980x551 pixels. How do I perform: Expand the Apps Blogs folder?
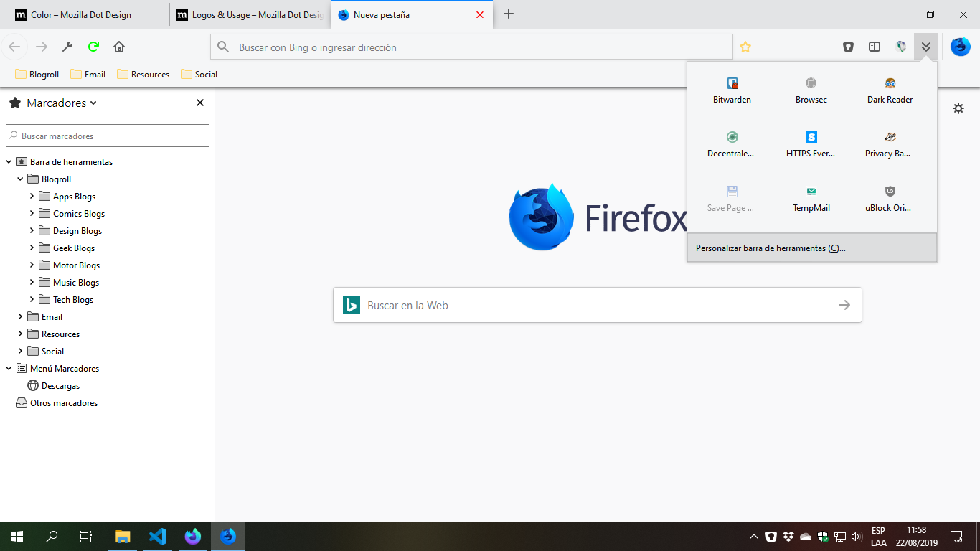(32, 196)
